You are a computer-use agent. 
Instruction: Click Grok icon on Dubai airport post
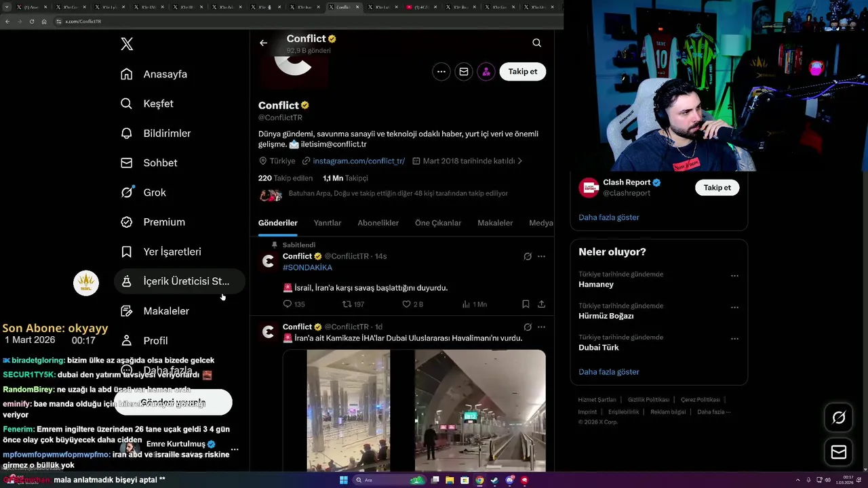528,327
